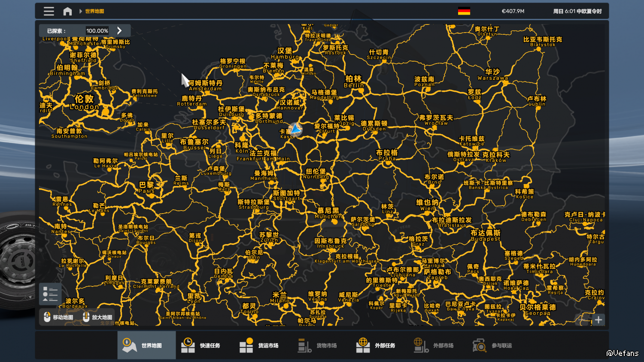Select Bratislava on the map

tap(452, 222)
